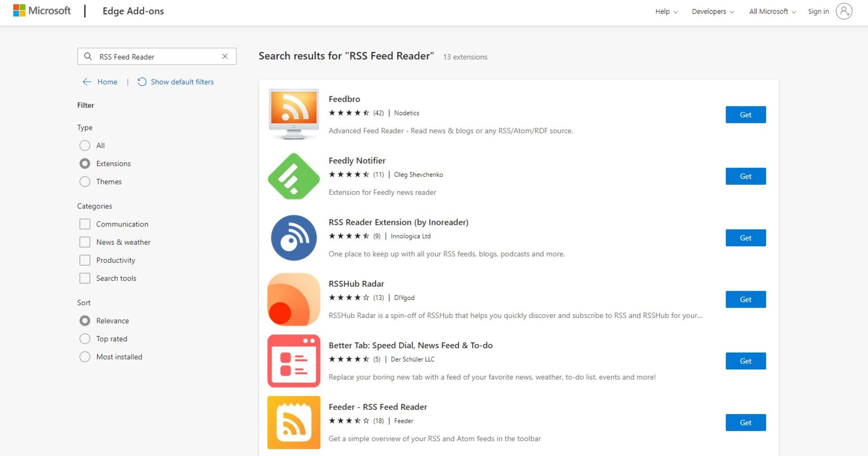This screenshot has width=868, height=456.
Task: Click the user account avatar icon
Action: (x=844, y=11)
